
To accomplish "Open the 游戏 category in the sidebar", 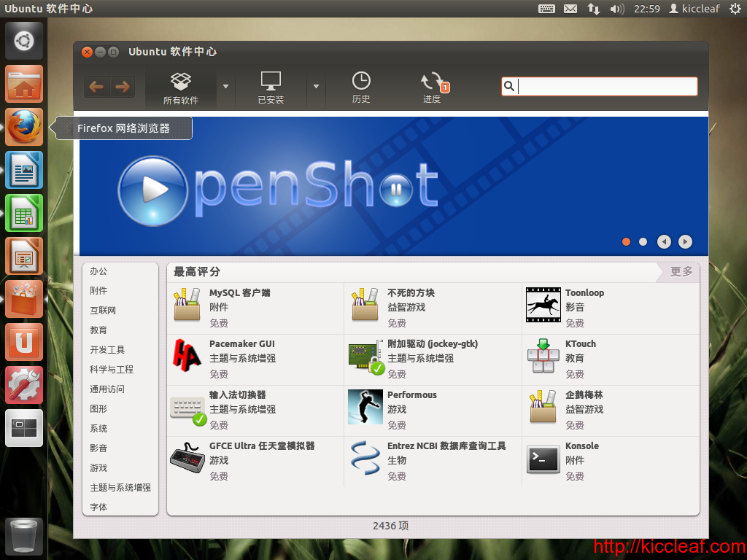I will (98, 468).
